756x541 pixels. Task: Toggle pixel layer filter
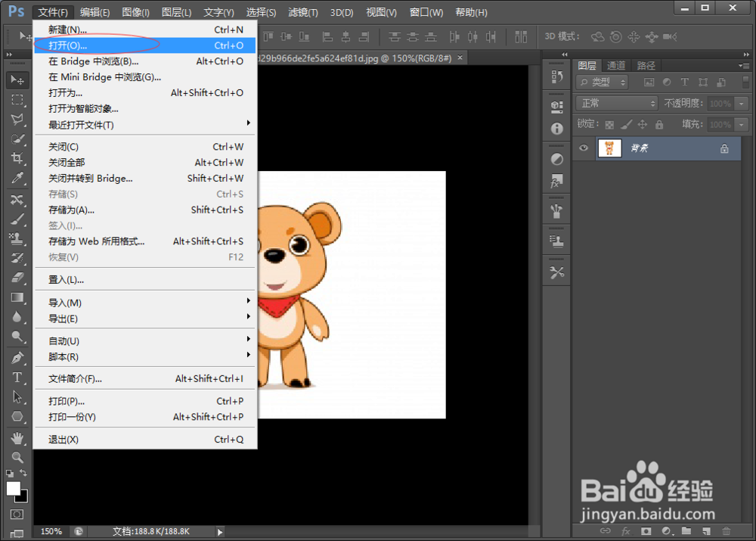click(x=649, y=82)
